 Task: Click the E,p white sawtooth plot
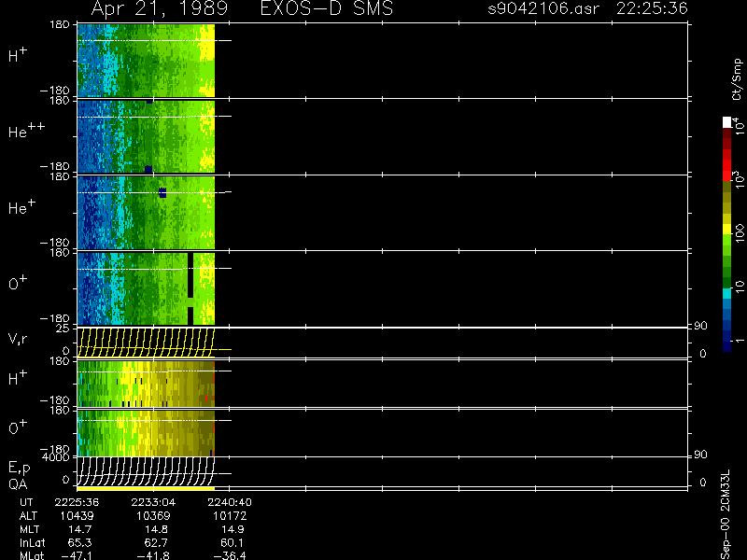146,471
